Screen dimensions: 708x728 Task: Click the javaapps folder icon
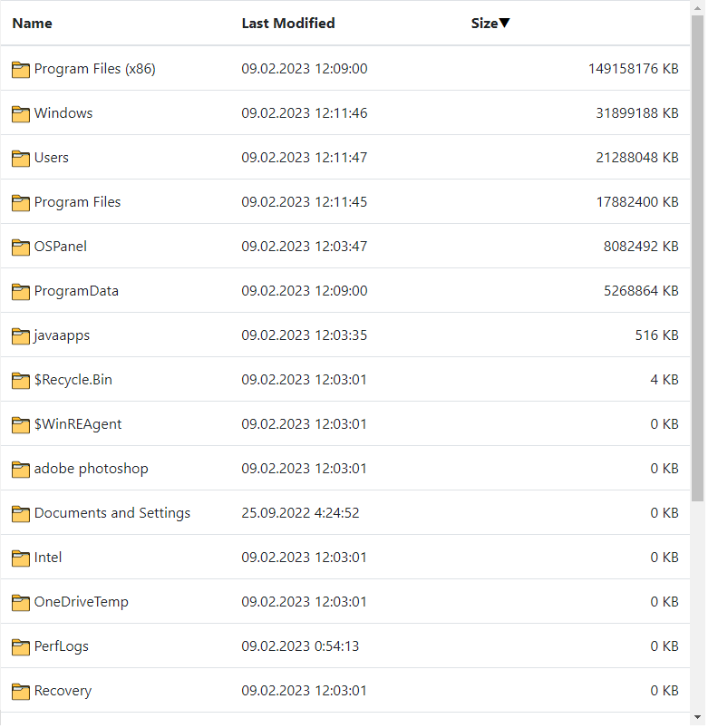point(20,335)
